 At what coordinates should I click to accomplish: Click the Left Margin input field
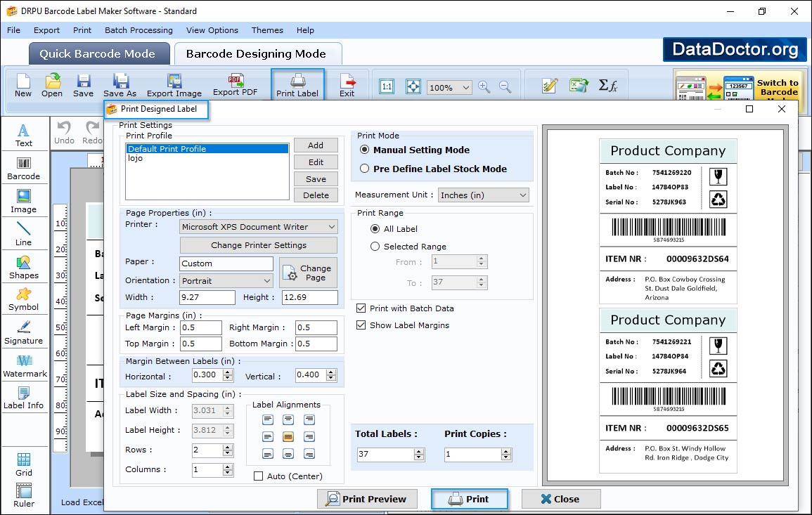(201, 327)
